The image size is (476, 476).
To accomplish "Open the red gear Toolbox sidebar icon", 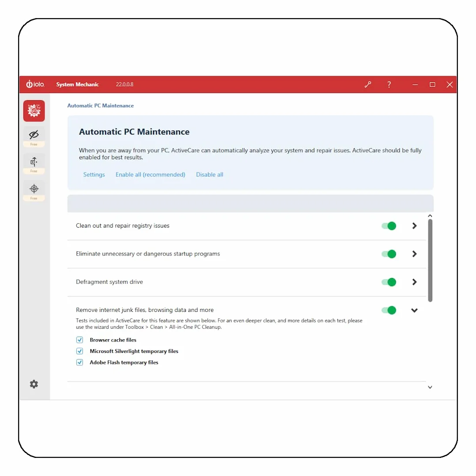I will coord(34,111).
